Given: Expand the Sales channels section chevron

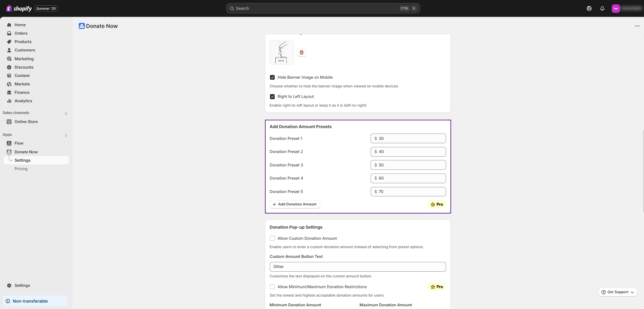Looking at the screenshot, I should click(x=66, y=114).
